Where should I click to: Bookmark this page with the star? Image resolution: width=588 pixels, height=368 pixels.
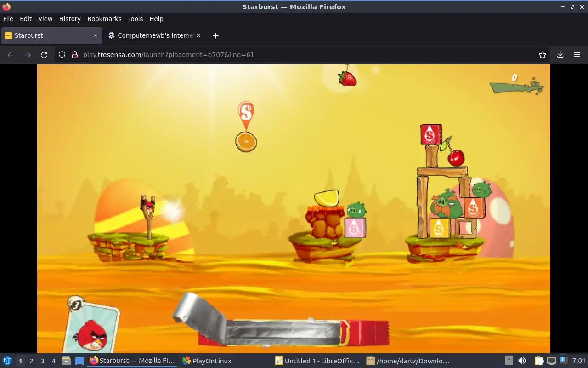click(543, 55)
